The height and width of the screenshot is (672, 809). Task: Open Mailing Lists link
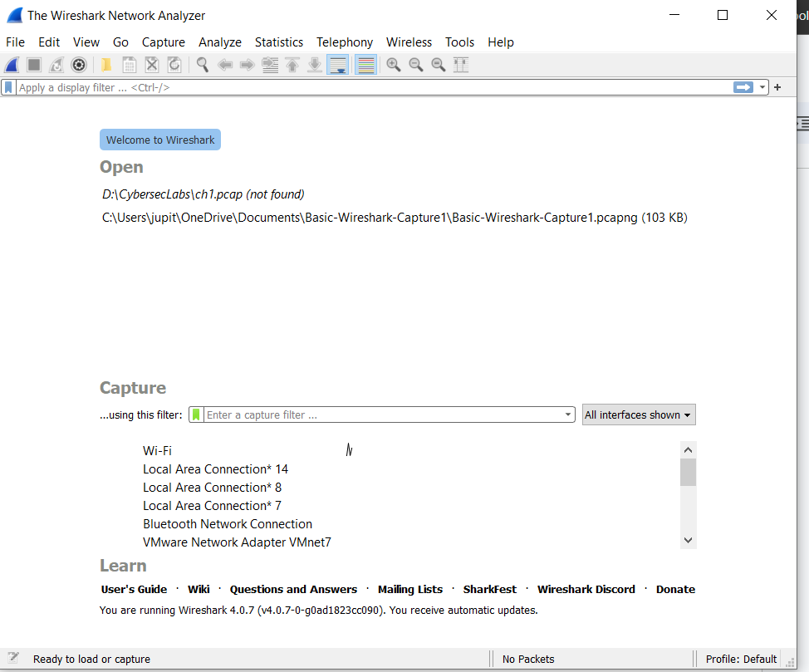[x=410, y=590]
